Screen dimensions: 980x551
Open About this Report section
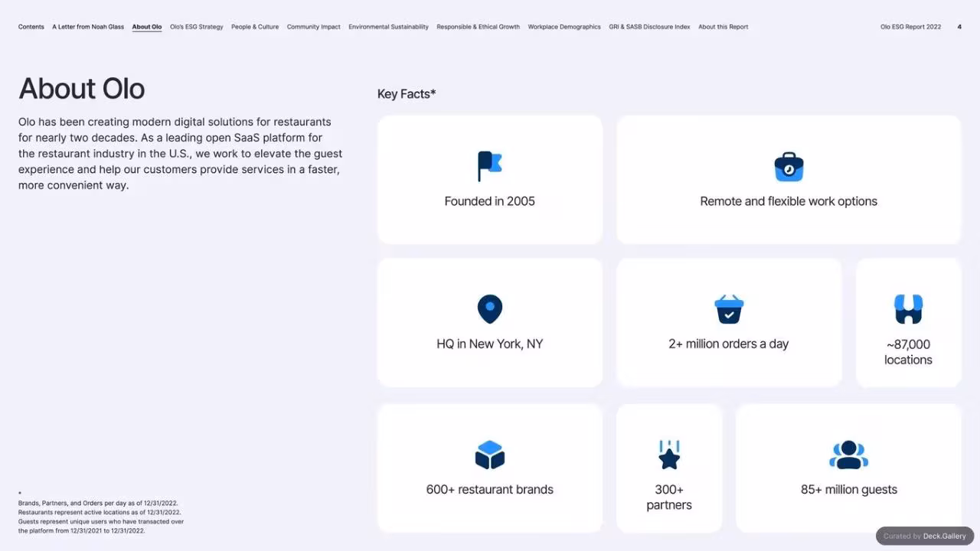pyautogui.click(x=724, y=27)
